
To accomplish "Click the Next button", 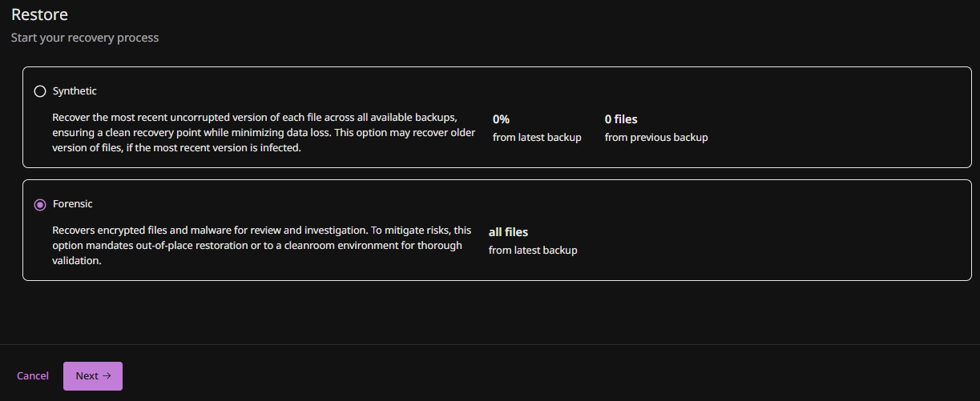I will point(93,376).
